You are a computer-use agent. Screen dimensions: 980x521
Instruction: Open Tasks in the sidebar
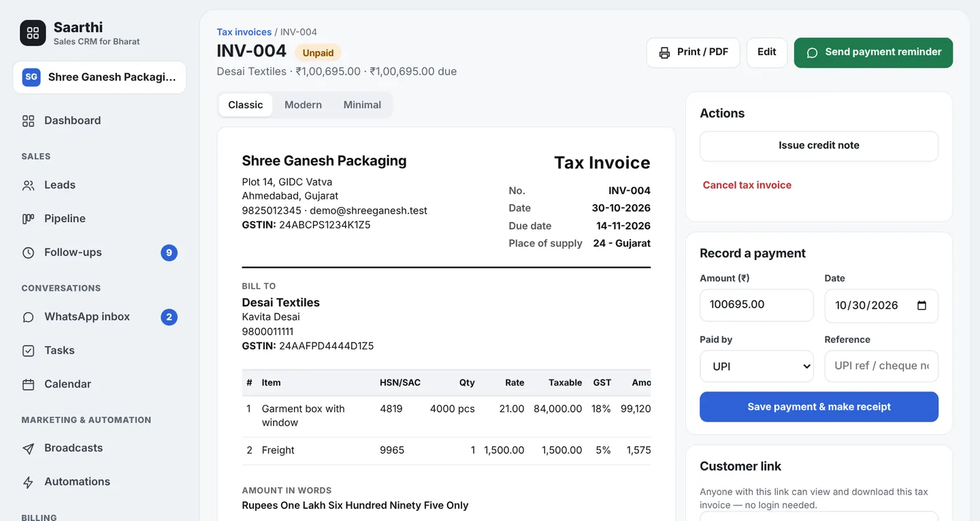point(99,350)
